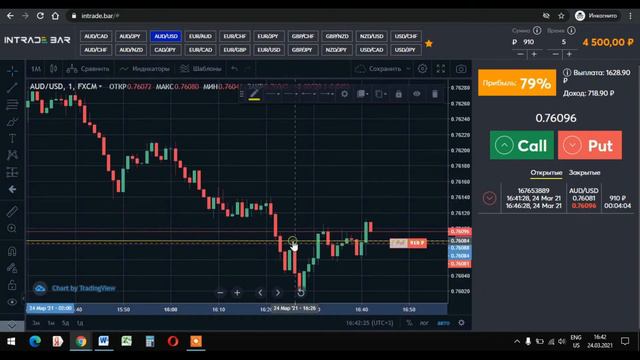Screen dimensions: 640x360
Task: Open the payout info icon
Action: [567, 73]
